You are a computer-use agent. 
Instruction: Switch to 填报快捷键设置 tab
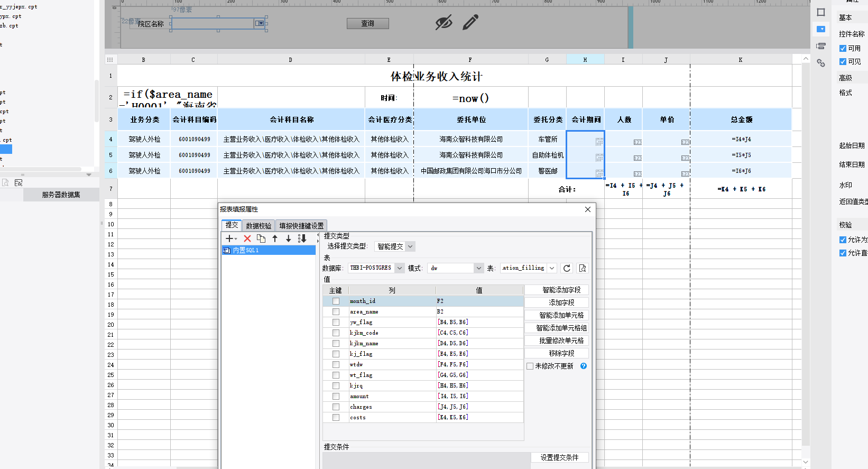point(301,225)
